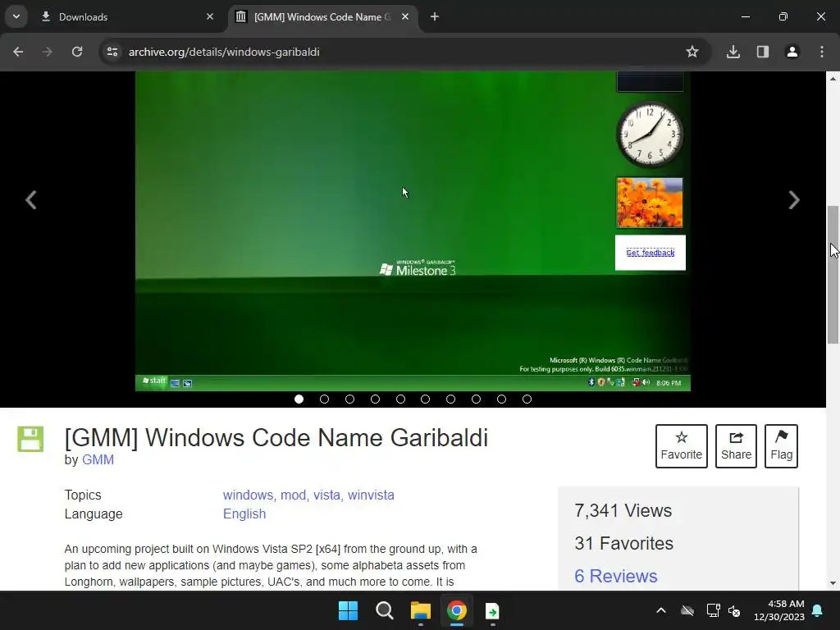Flag this item

coord(781,446)
